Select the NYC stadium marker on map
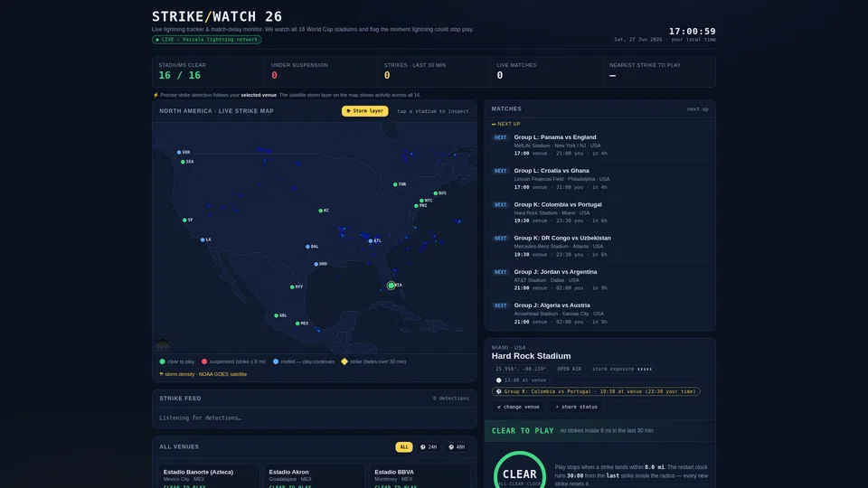The image size is (868, 488). click(422, 201)
